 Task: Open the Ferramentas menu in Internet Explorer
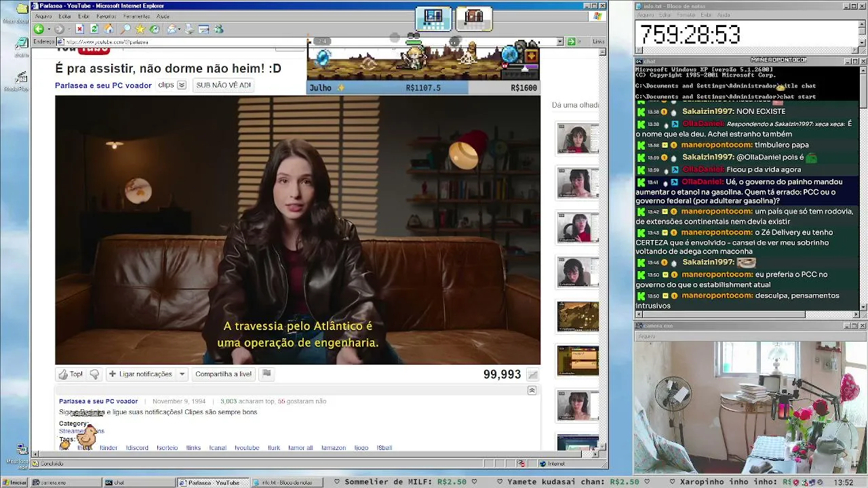pyautogui.click(x=137, y=16)
